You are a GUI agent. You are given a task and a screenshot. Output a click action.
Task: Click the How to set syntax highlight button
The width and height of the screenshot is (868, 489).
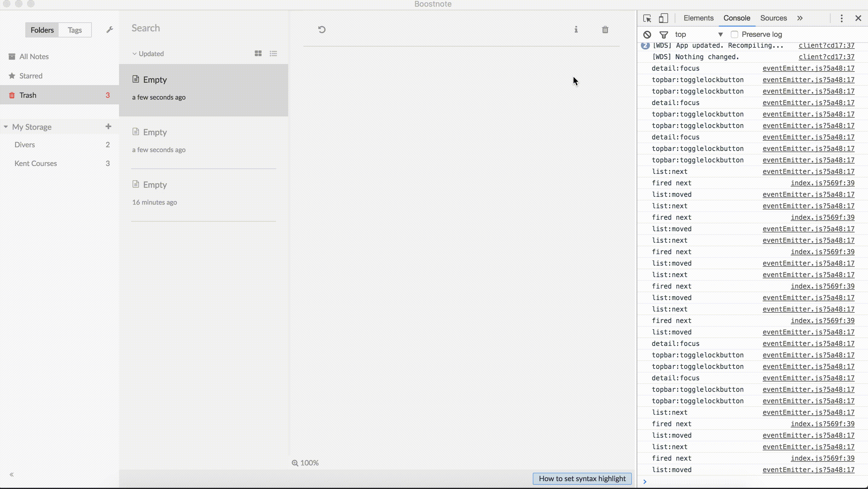point(582,478)
